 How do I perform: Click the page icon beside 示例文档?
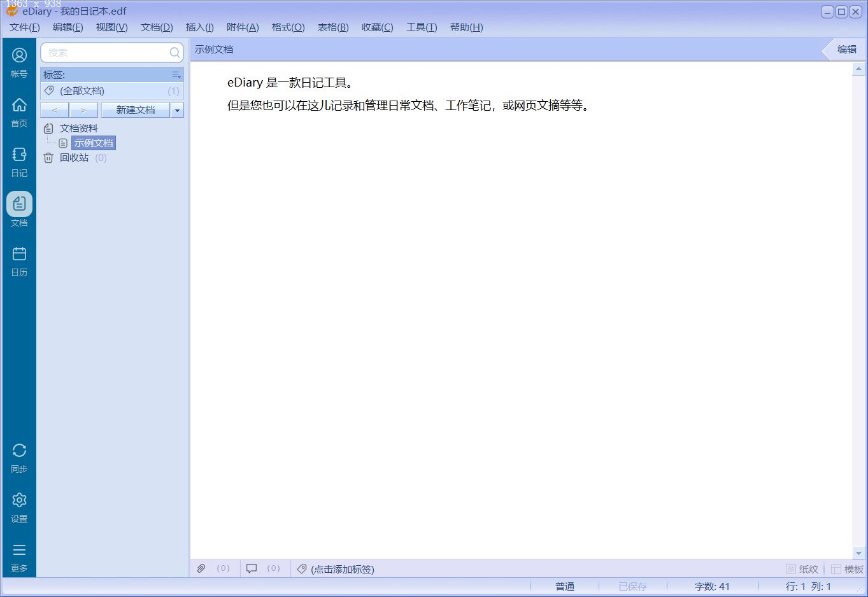pyautogui.click(x=63, y=143)
